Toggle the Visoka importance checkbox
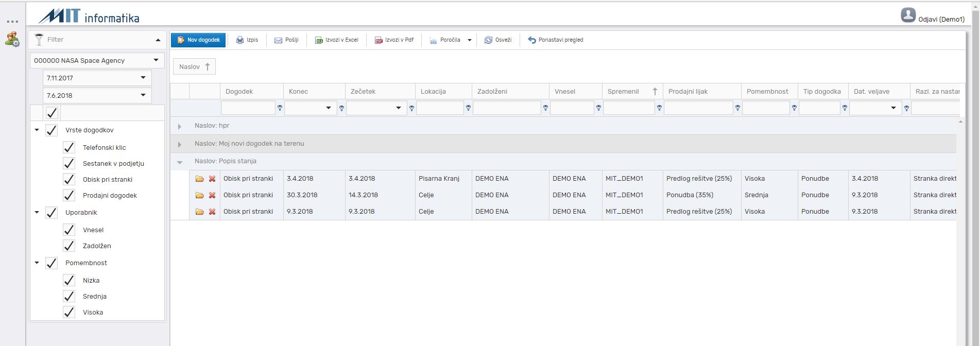This screenshot has height=346, width=980. click(69, 312)
